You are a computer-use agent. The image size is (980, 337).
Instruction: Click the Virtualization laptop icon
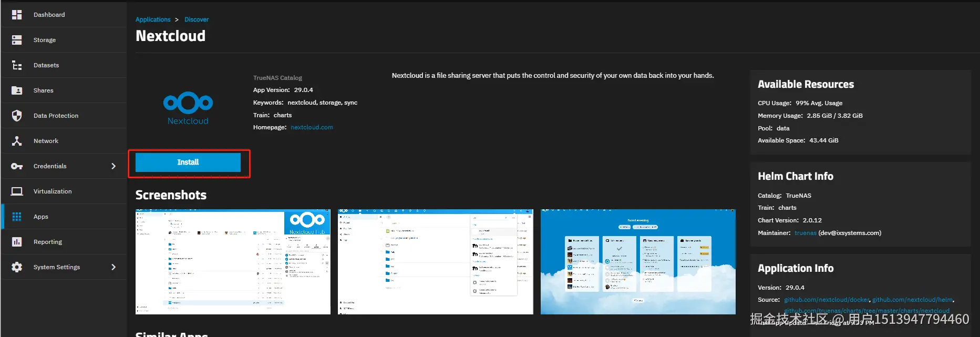click(17, 191)
